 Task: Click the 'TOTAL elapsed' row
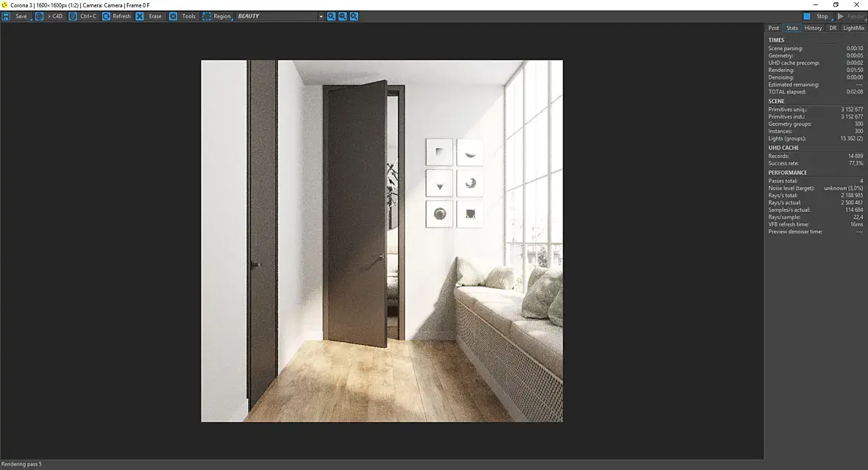point(816,92)
